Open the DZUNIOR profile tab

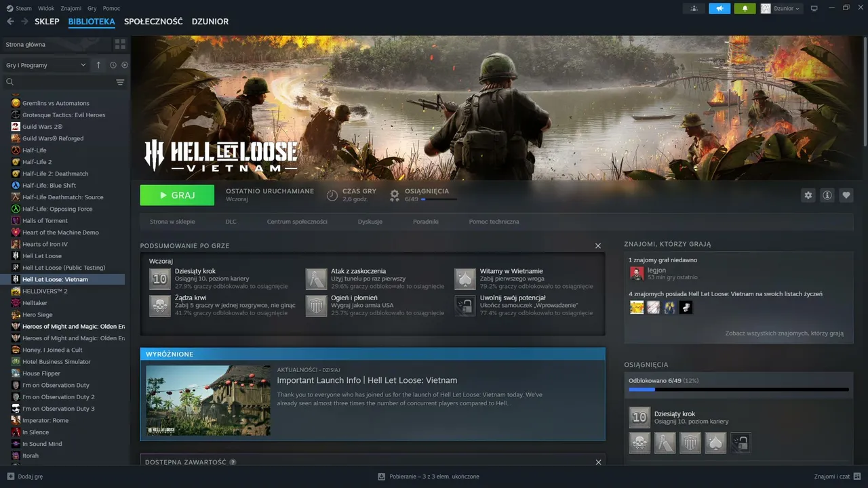pos(210,22)
